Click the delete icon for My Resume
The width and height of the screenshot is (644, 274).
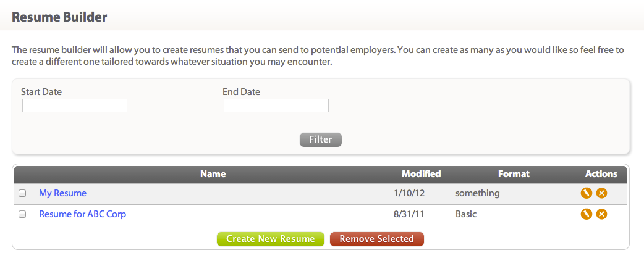tap(601, 193)
